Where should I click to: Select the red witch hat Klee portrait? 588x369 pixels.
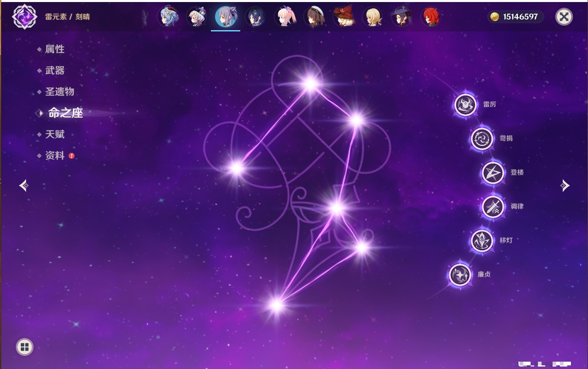pos(344,17)
